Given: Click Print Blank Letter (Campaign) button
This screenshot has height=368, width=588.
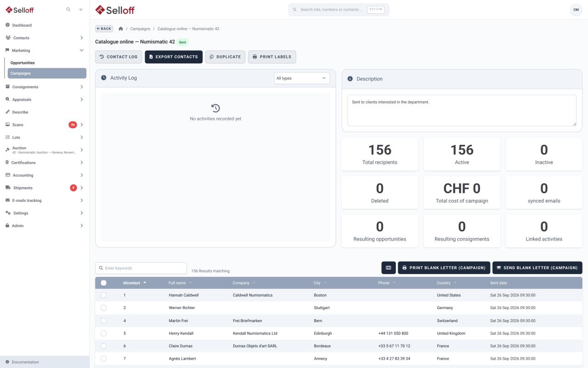Looking at the screenshot, I should pos(444,268).
